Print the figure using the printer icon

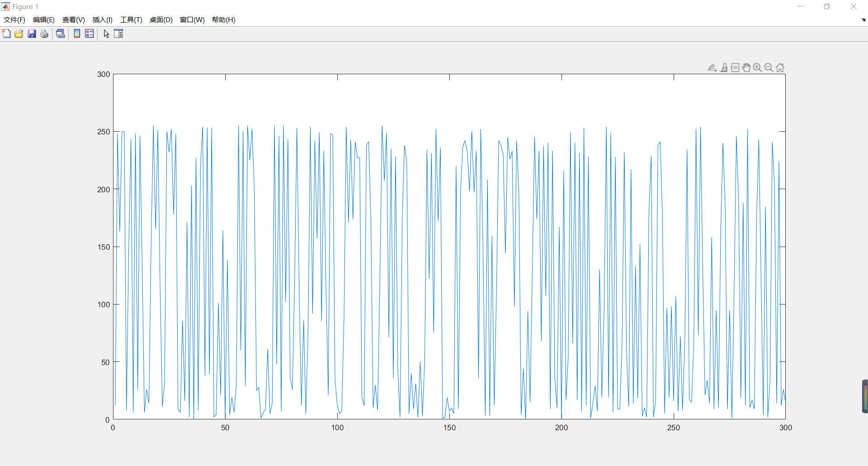(x=44, y=34)
